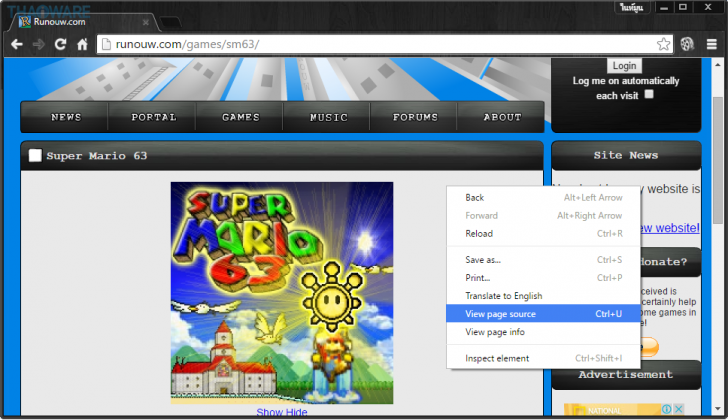
Task: Click the address bar URL field
Action: pyautogui.click(x=384, y=44)
